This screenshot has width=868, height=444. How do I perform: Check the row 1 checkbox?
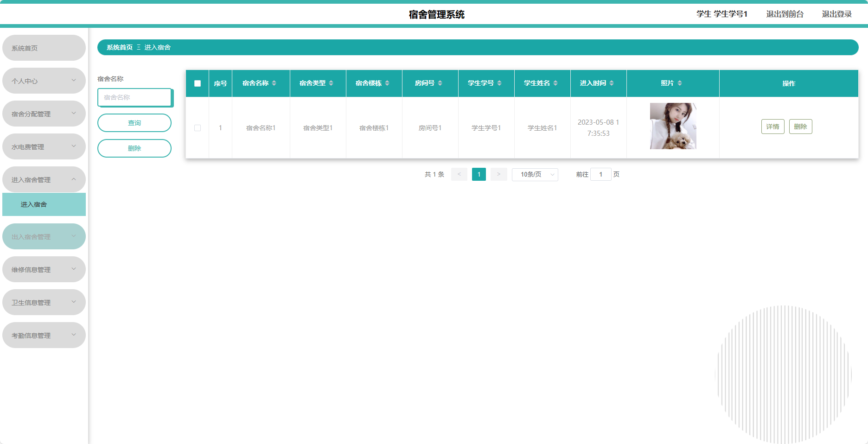pyautogui.click(x=198, y=128)
